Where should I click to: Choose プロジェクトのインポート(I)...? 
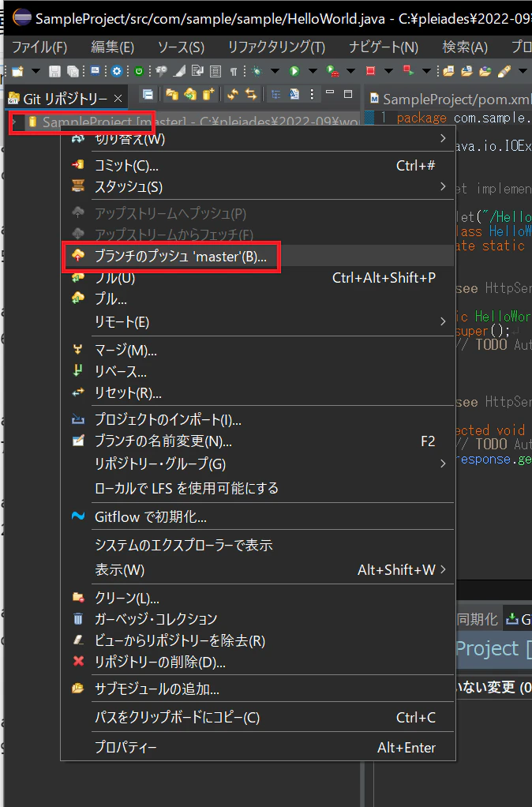[258, 419]
